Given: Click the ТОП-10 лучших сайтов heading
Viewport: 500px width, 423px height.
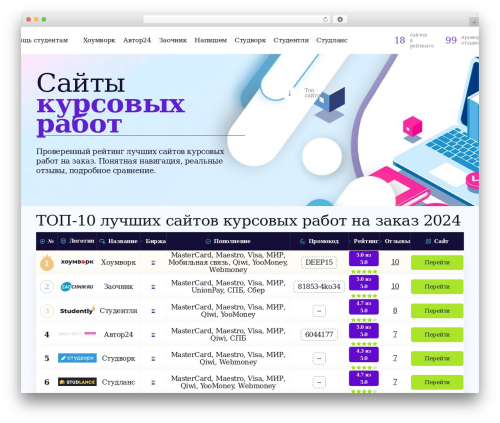Looking at the screenshot, I should [248, 221].
